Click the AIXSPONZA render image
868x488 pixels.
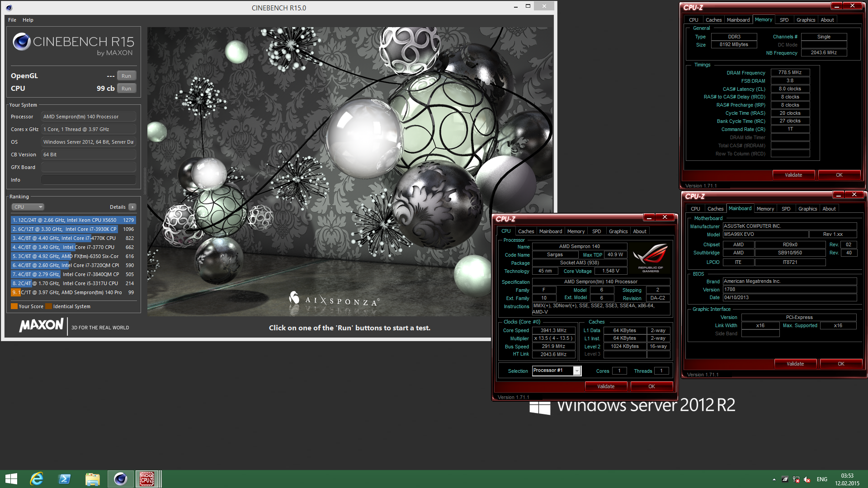tap(350, 172)
